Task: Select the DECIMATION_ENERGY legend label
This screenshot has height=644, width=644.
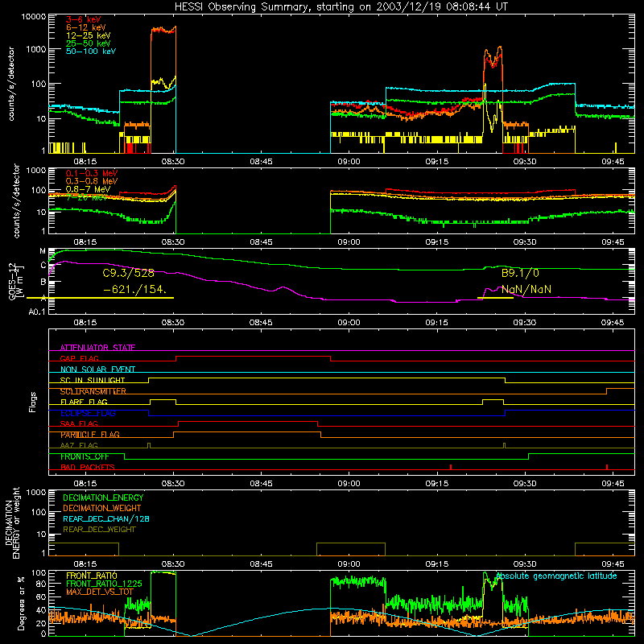Action: 103,497
